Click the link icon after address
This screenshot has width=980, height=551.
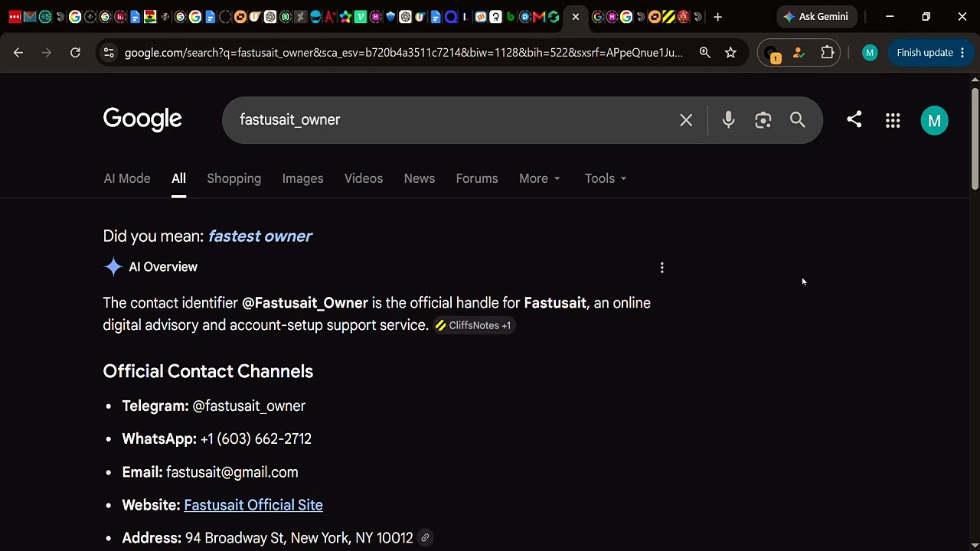click(425, 538)
